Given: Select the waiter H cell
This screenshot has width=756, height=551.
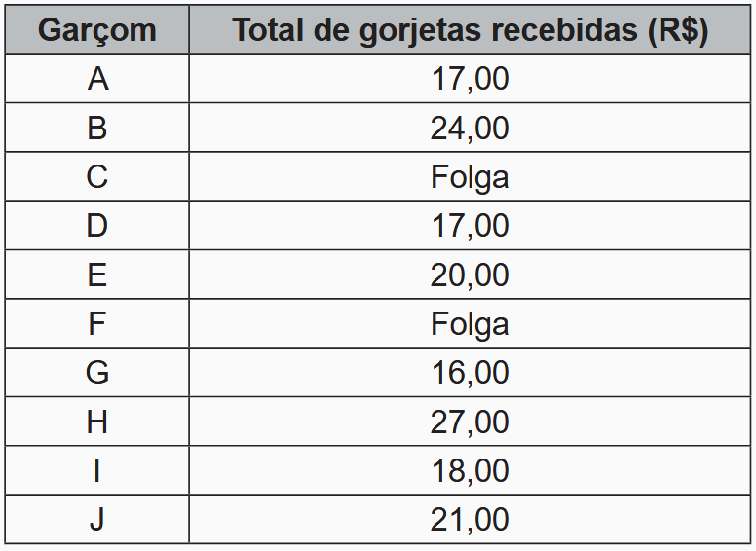Looking at the screenshot, I should 96,422.
